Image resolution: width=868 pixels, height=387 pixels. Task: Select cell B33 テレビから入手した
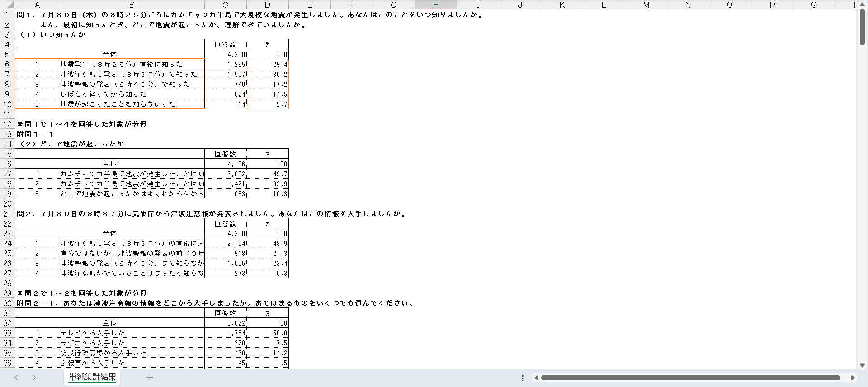click(x=132, y=333)
